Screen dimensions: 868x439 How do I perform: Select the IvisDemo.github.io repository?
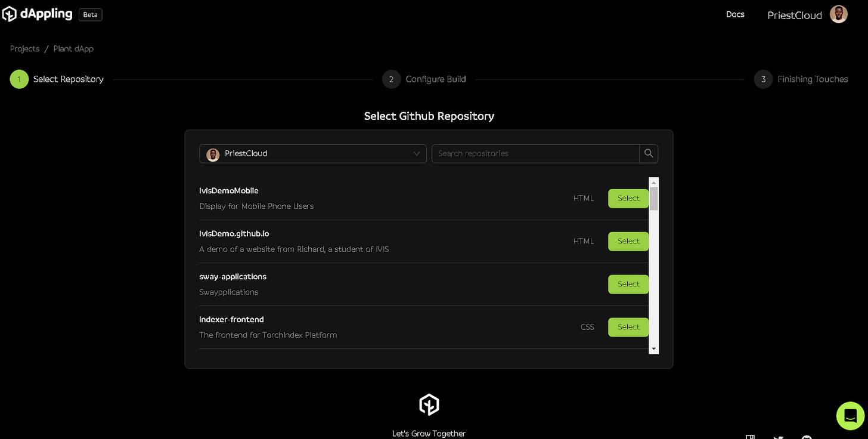[628, 241]
